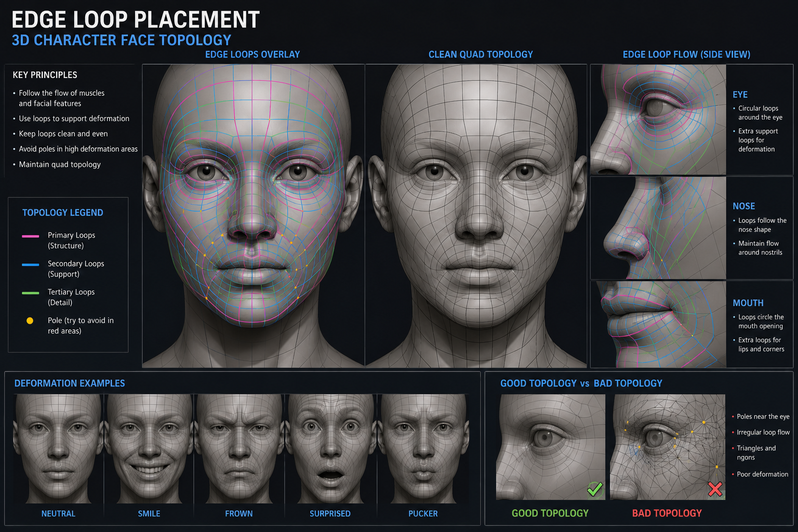Select the Smile face thumbnail
798x532 pixels.
click(149, 448)
